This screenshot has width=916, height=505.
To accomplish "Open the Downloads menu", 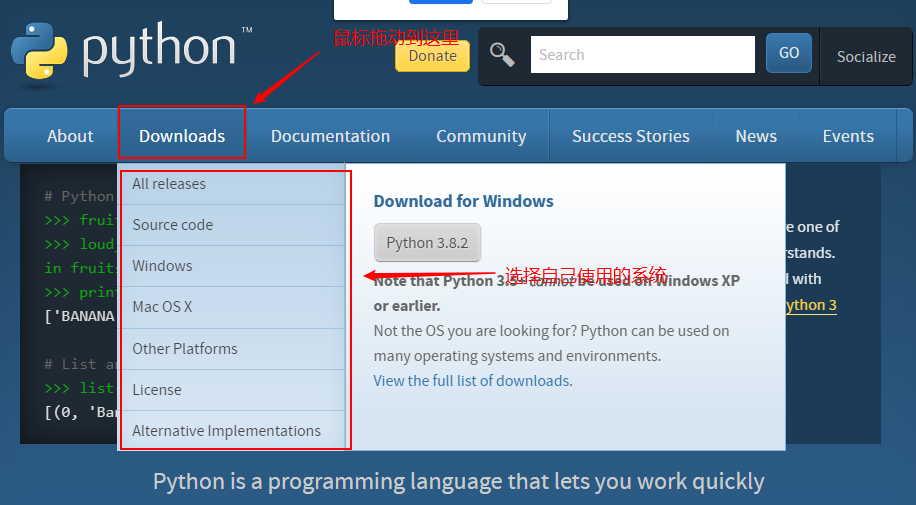I will coord(182,136).
